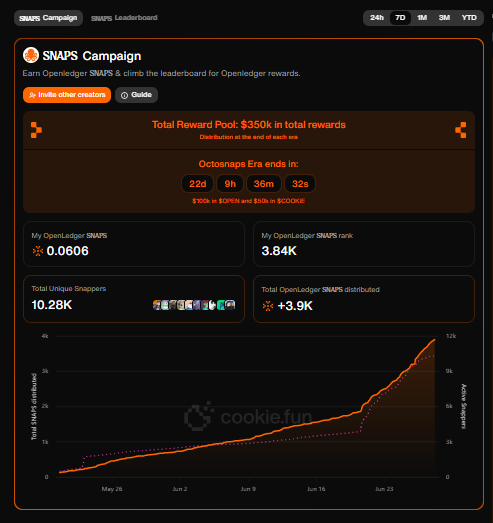Click the SNAPS rank value 3.84K
Screen dimensions: 493x523
(279, 251)
